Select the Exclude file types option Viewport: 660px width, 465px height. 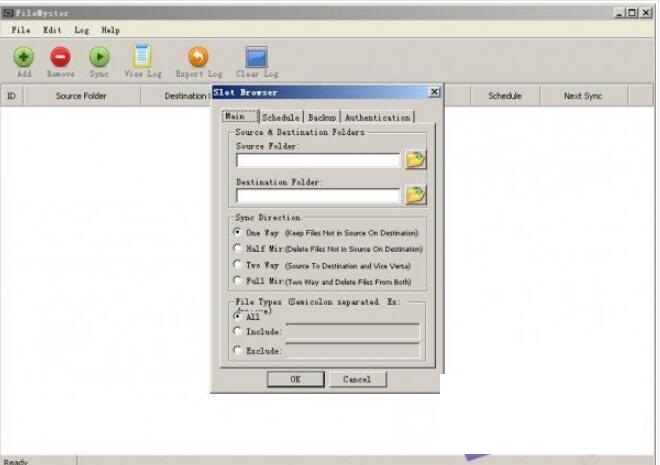point(238,350)
